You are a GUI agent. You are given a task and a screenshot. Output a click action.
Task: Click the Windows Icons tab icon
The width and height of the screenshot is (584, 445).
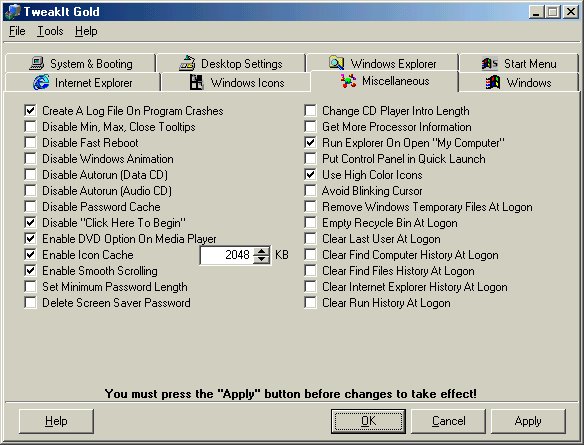[x=196, y=82]
